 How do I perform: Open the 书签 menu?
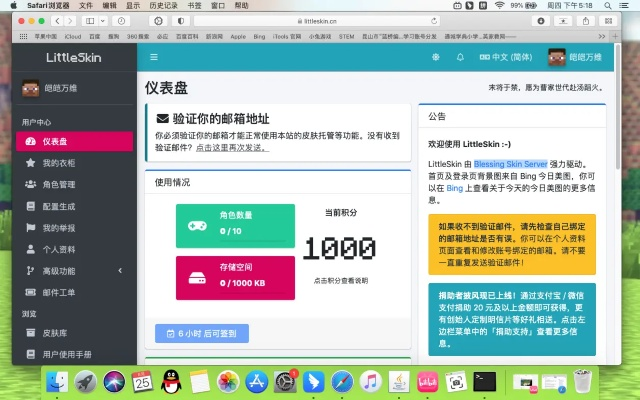pyautogui.click(x=194, y=5)
